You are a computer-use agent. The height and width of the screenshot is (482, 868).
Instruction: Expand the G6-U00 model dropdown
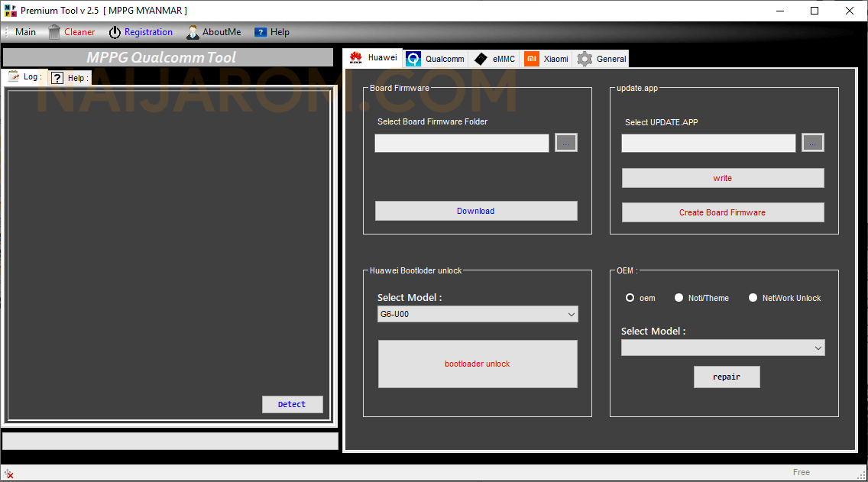click(572, 314)
